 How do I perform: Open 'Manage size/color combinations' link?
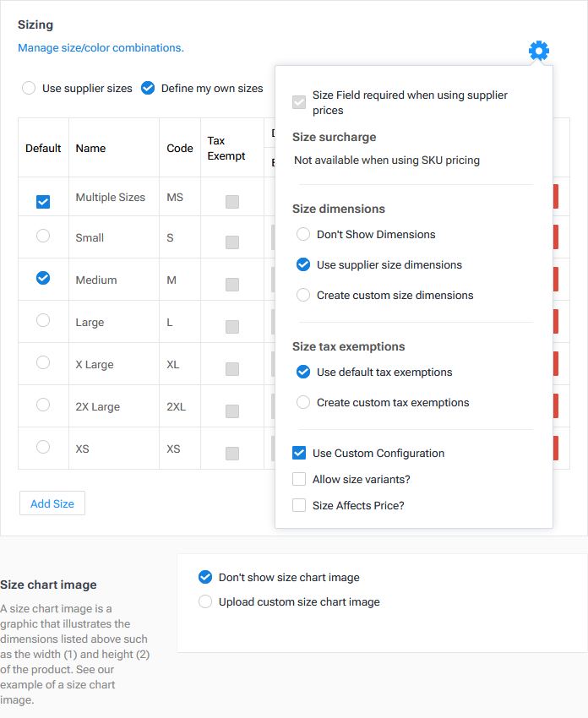click(x=101, y=48)
